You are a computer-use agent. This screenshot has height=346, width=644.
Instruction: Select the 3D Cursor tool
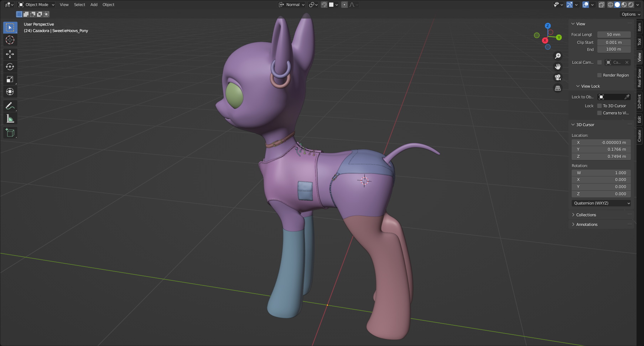(x=10, y=40)
